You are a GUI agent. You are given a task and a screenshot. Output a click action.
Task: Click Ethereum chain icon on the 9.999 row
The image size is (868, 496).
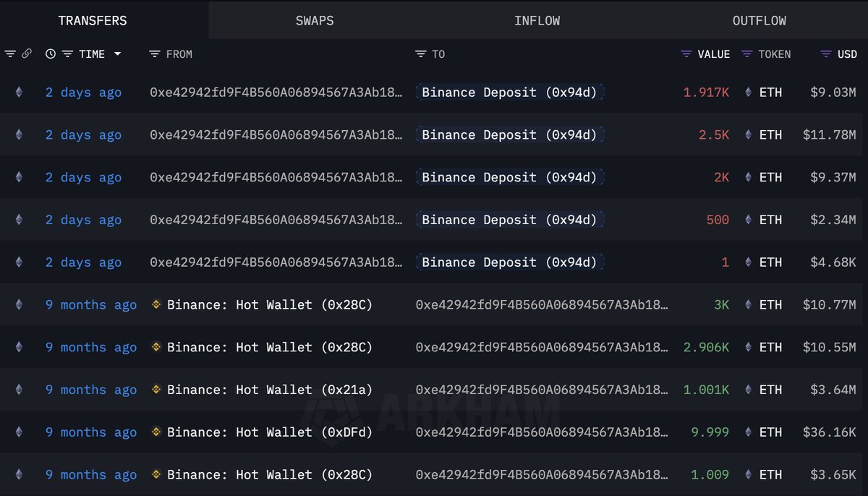click(19, 432)
